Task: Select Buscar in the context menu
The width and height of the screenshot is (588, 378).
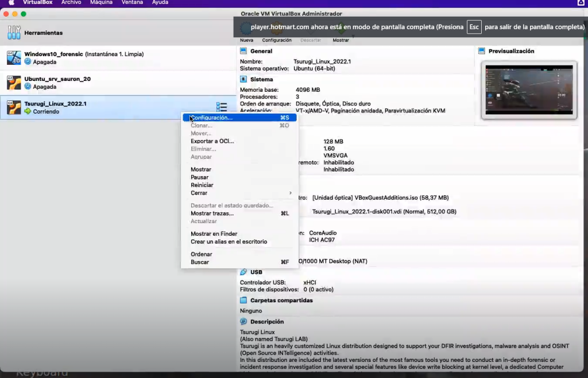Action: tap(239, 262)
